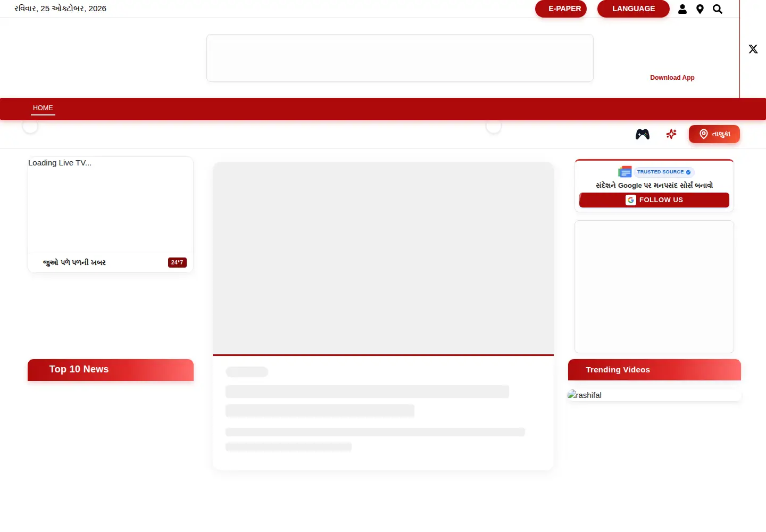The image size is (766, 532).
Task: Click the TRUSTED SOURCE badge
Action: (x=664, y=172)
